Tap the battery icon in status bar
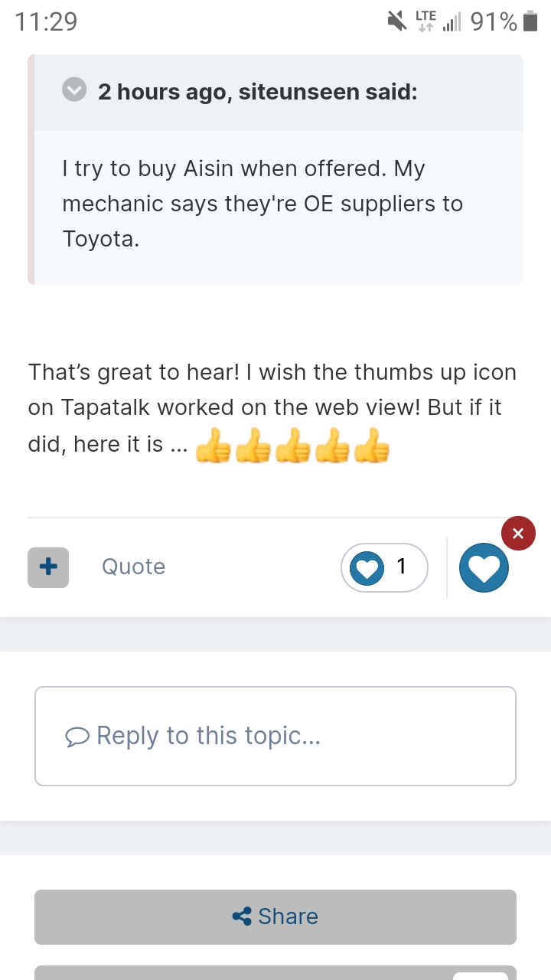The image size is (551, 980). pos(530,21)
